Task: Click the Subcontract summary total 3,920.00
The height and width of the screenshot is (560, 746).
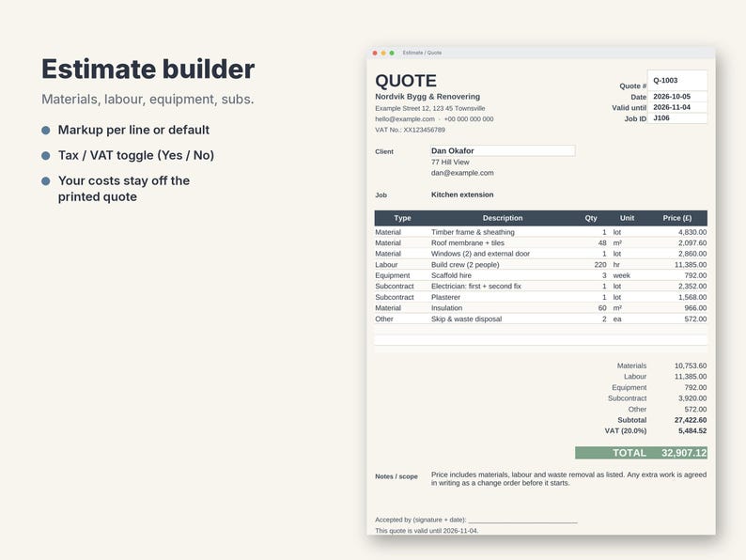Action: tap(692, 398)
